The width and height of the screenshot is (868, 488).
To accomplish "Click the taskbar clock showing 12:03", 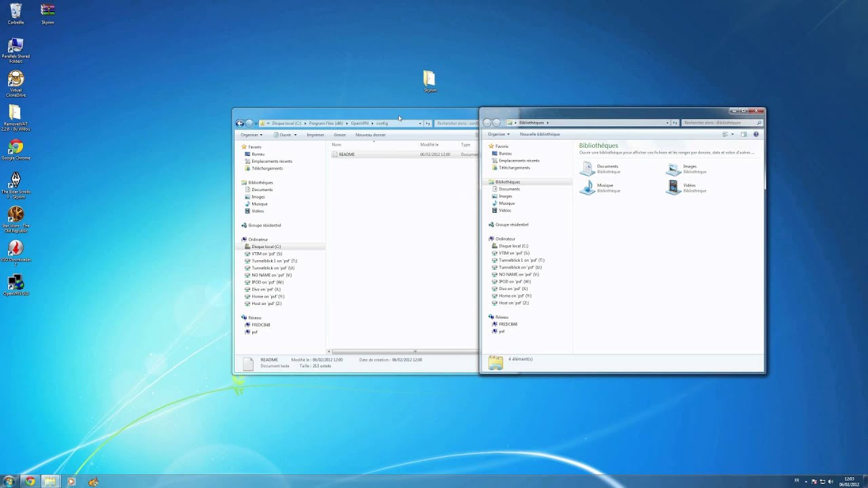I will click(849, 481).
